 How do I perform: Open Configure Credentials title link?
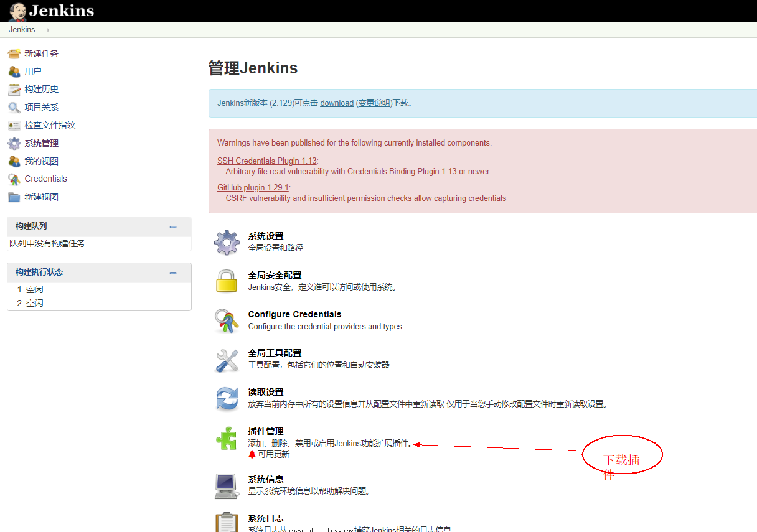[294, 315]
